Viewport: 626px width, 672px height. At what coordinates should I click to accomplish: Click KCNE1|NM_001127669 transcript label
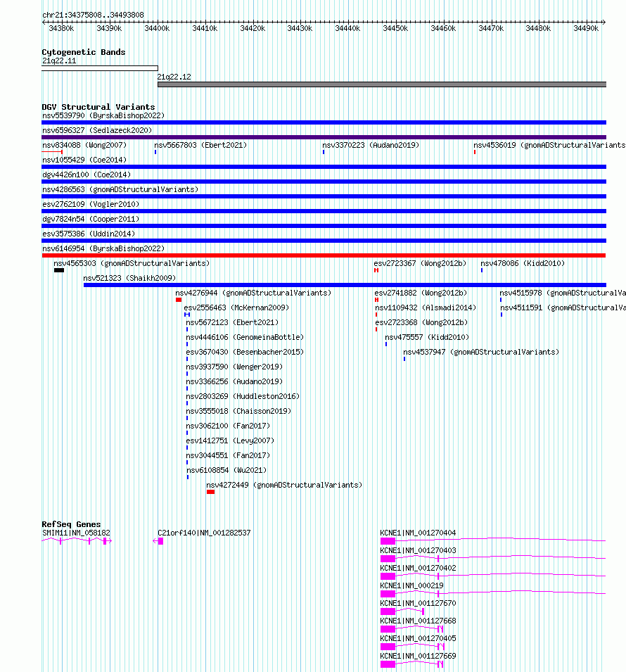click(x=419, y=656)
